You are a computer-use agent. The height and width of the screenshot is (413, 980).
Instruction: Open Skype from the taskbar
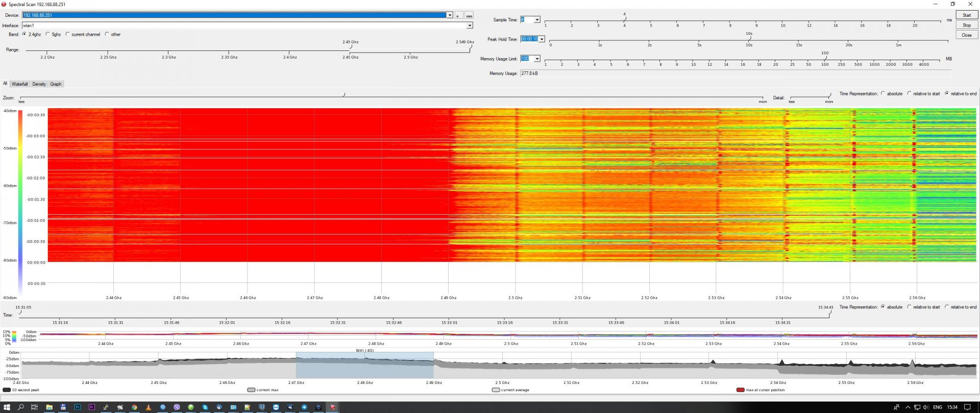205,407
